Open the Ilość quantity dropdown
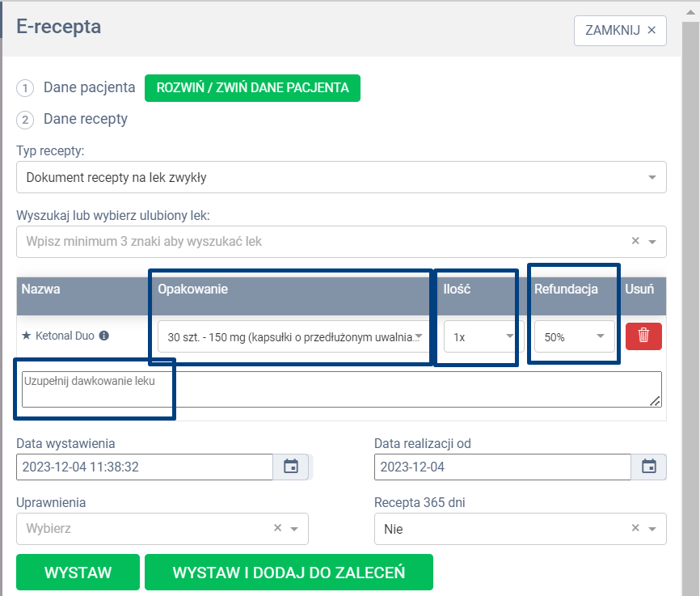This screenshot has width=700, height=596. [x=482, y=336]
